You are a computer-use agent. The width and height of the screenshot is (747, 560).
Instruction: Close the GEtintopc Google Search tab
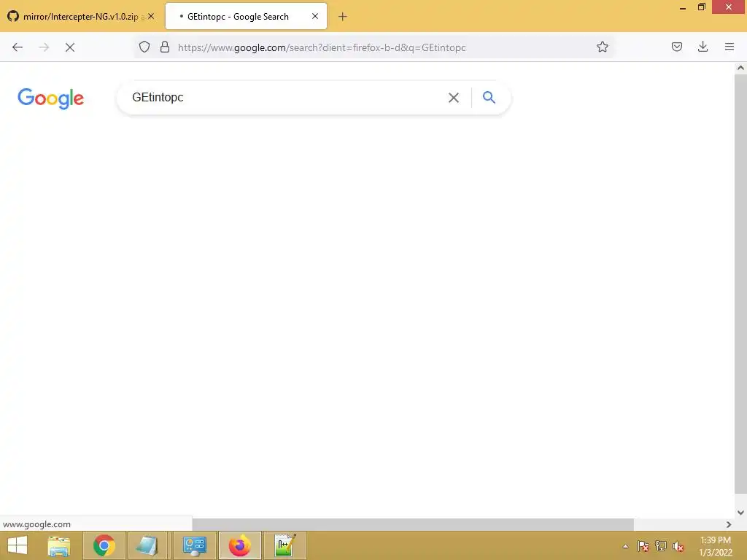(315, 16)
